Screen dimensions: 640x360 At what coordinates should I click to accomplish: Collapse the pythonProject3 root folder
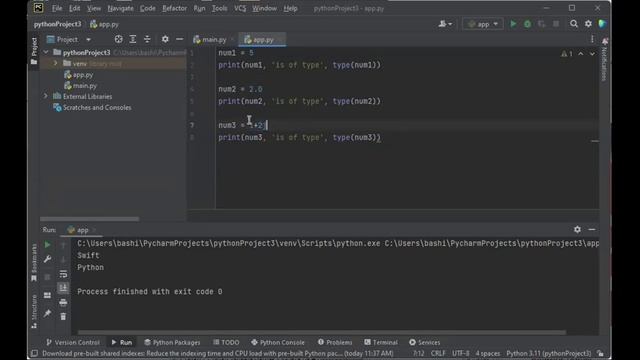[46, 52]
